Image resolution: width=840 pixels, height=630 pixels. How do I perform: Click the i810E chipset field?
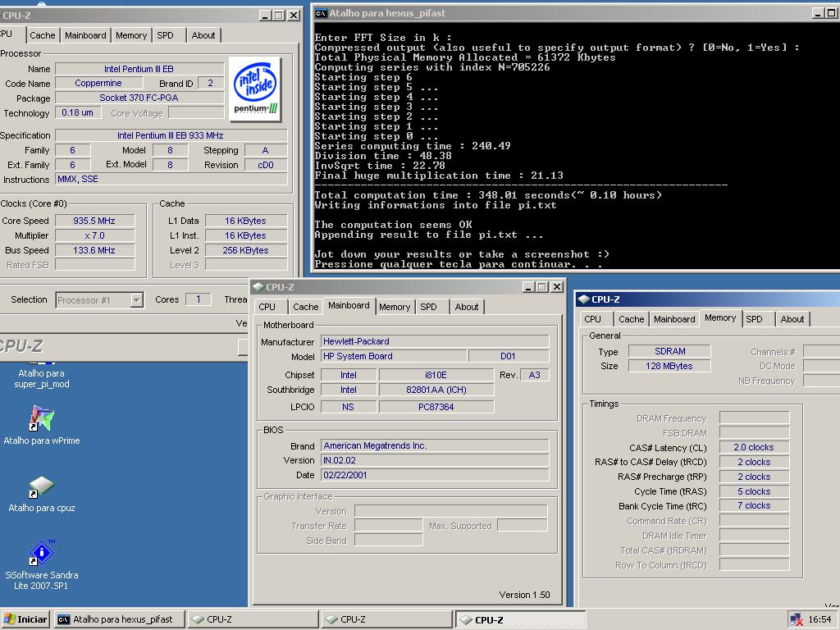tap(436, 375)
